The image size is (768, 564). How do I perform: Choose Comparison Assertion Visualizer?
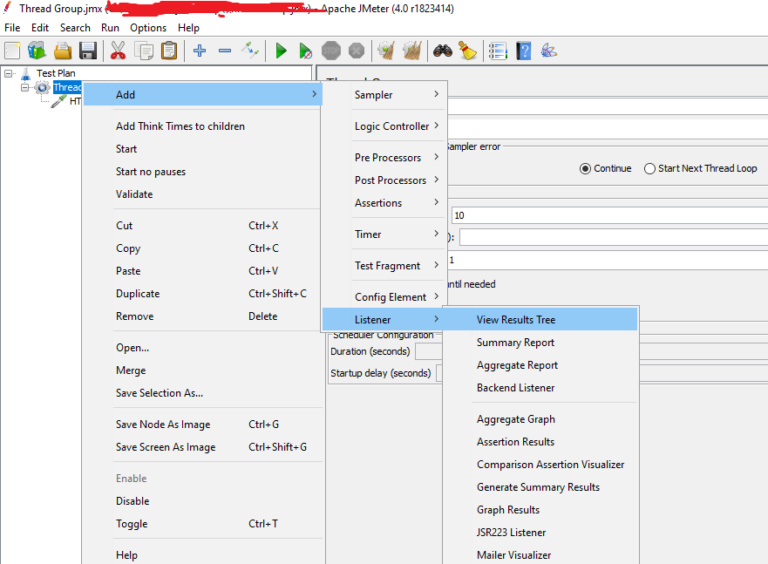point(541,464)
